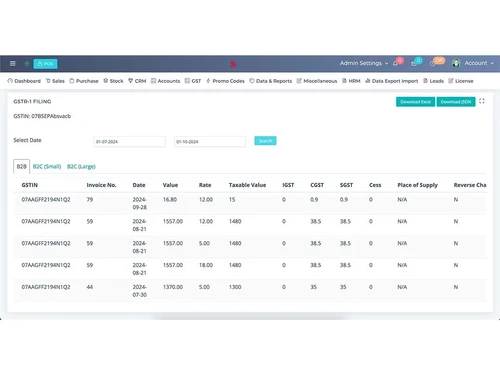Open the CRM menu
This screenshot has width=500, height=375.
pyautogui.click(x=137, y=81)
